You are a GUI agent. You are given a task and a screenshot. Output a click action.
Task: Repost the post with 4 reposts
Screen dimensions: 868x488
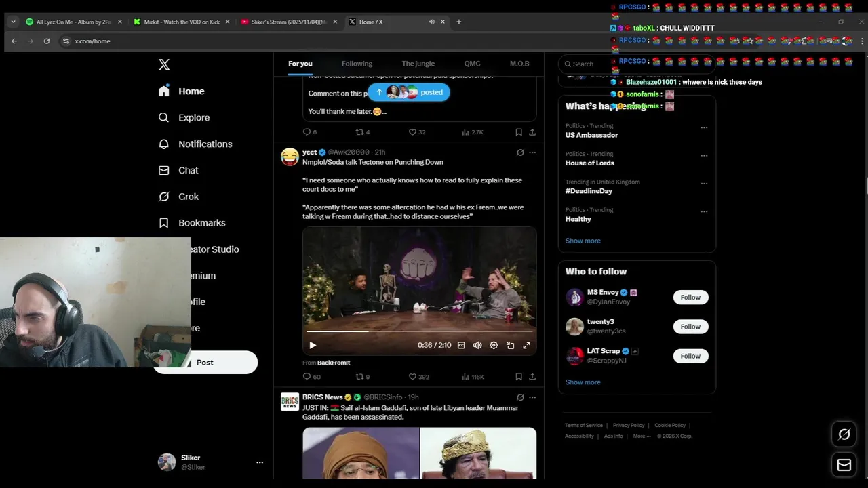click(x=363, y=132)
